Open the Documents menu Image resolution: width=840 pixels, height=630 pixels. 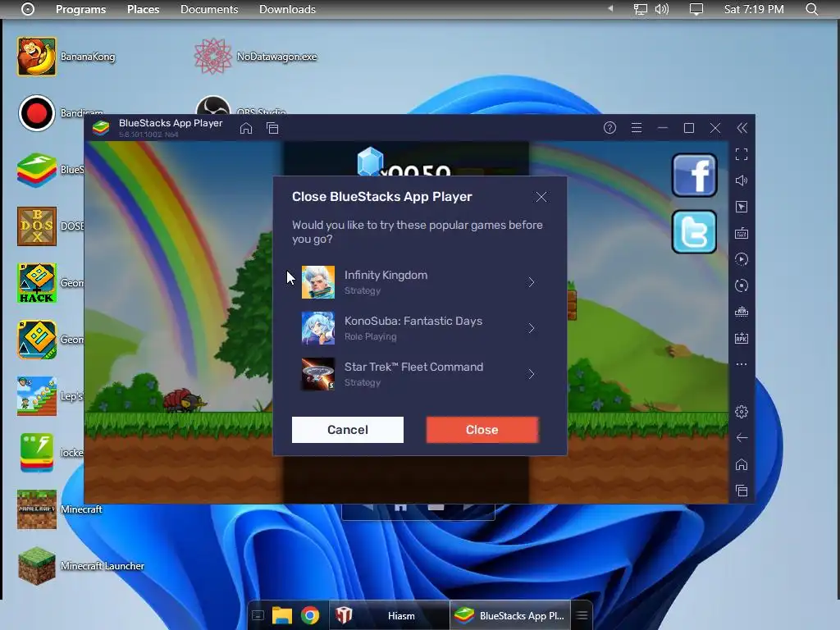(x=209, y=9)
